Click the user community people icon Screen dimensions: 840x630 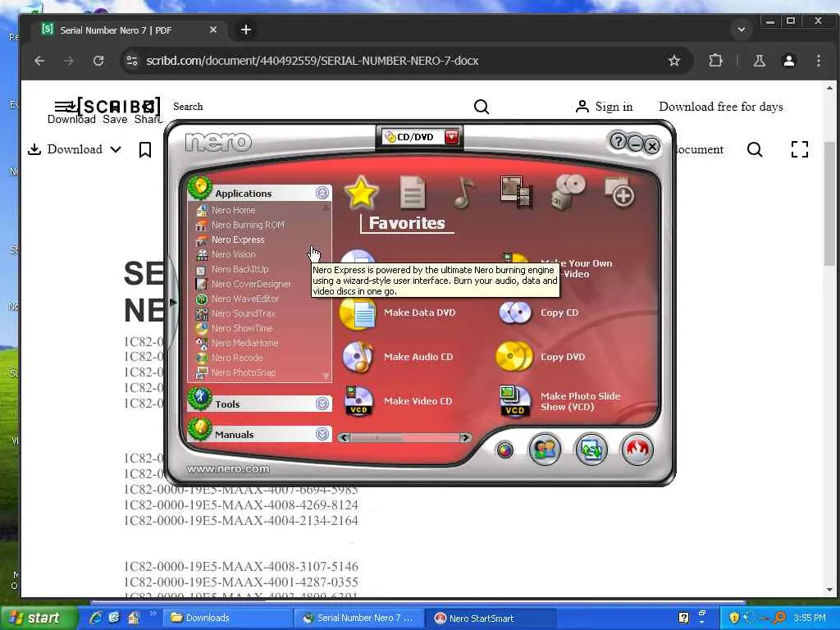click(545, 450)
